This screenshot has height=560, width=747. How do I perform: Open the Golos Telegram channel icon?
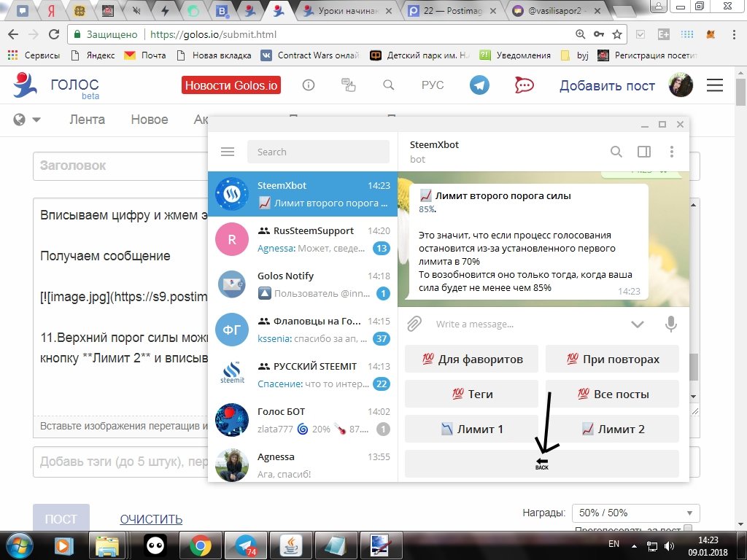tap(479, 85)
